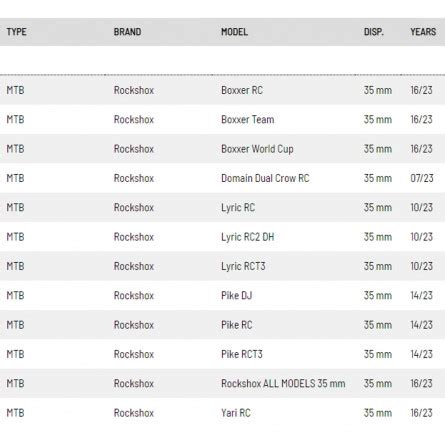Open the Pike RCT3 entry
The width and height of the screenshot is (445, 446).
click(x=242, y=354)
